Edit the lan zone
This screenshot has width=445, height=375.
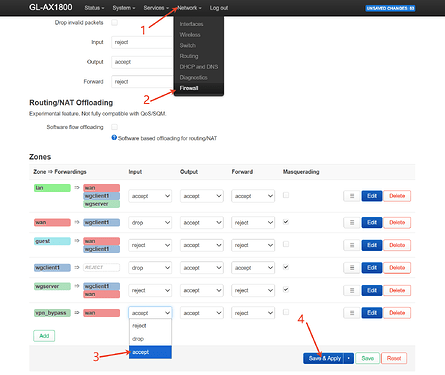[372, 196]
